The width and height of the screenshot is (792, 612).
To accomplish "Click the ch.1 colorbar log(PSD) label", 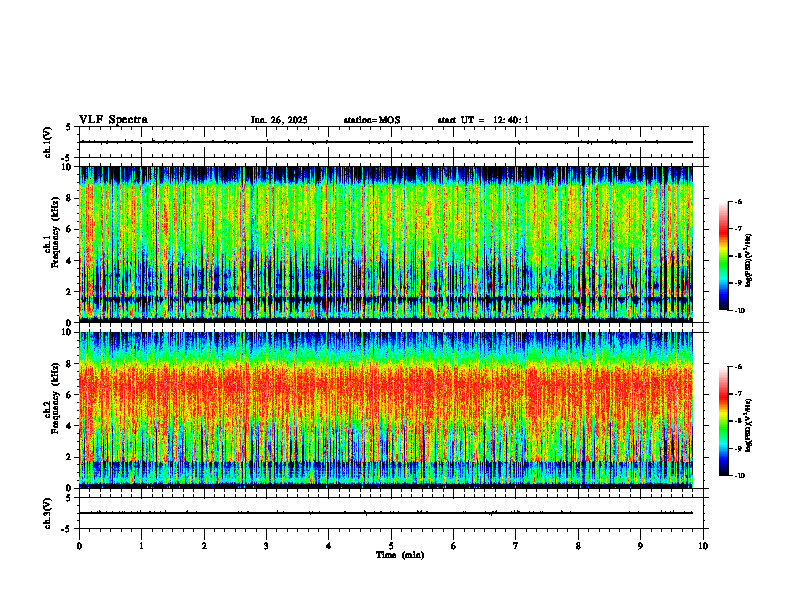I will [750, 261].
